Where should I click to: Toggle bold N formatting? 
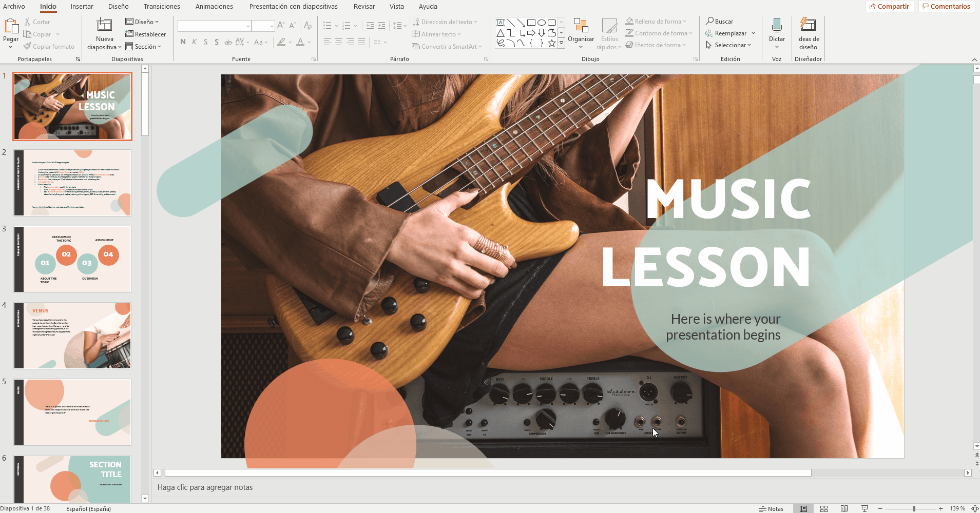pyautogui.click(x=183, y=42)
